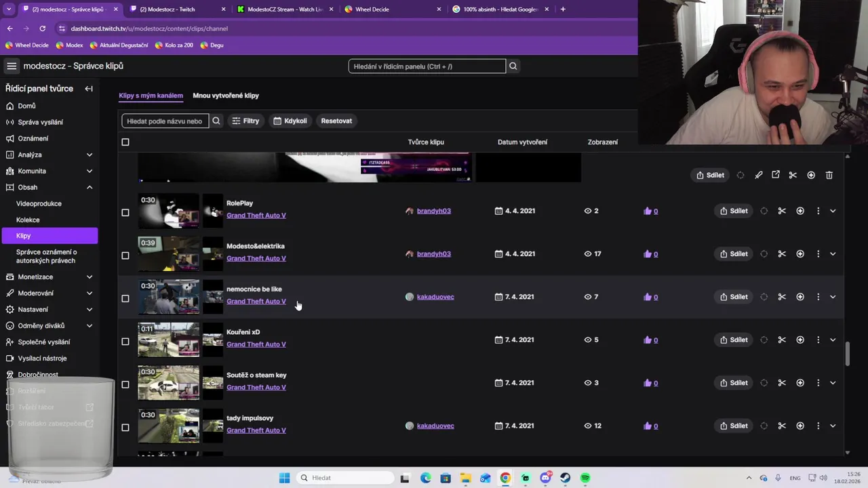
Task: Check the box for nemocnice be like clip
Action: coord(125,299)
